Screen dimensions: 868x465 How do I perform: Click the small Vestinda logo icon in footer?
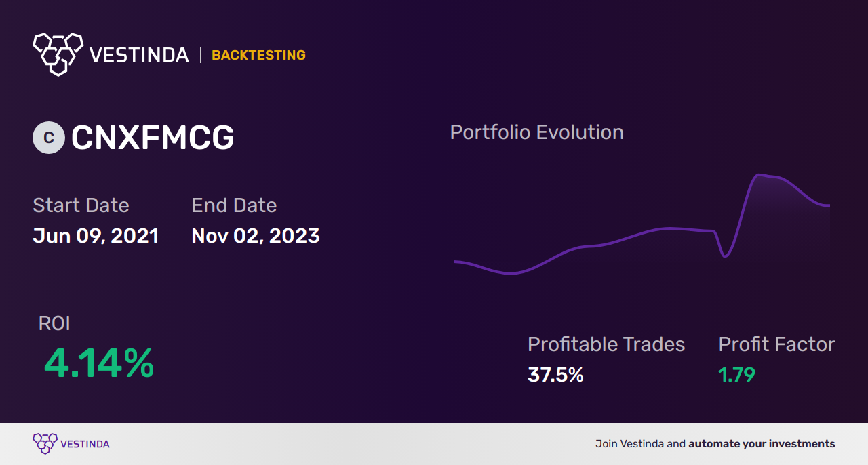pyautogui.click(x=45, y=444)
